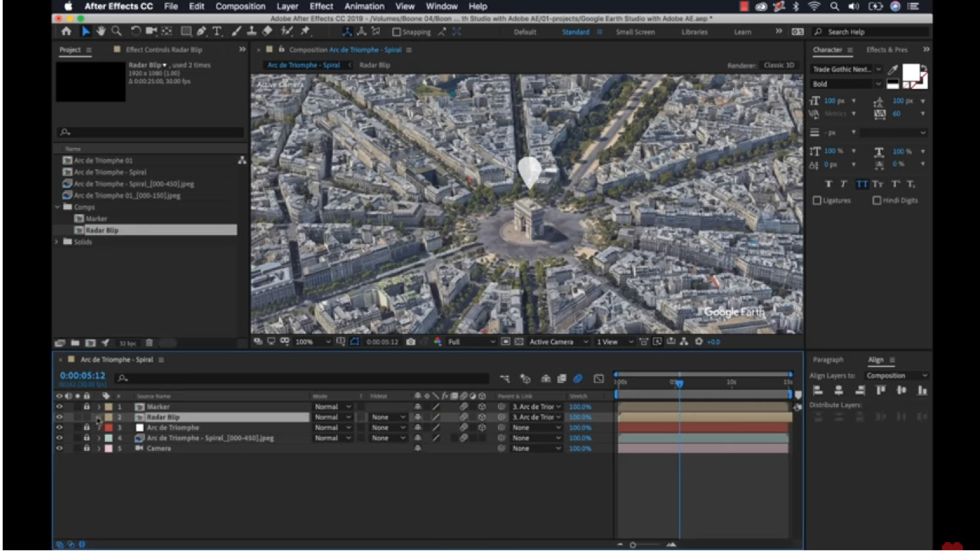This screenshot has width=980, height=551.
Task: Select the Eraser tool
Action: (x=267, y=31)
